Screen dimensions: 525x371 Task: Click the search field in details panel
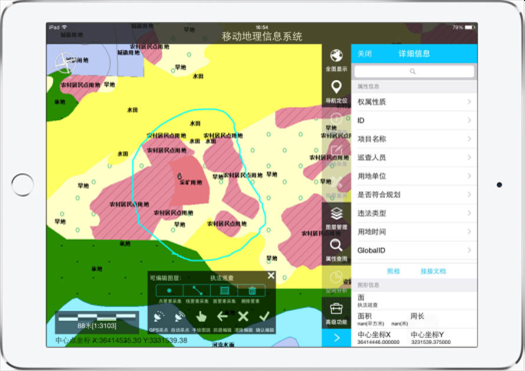tap(414, 71)
